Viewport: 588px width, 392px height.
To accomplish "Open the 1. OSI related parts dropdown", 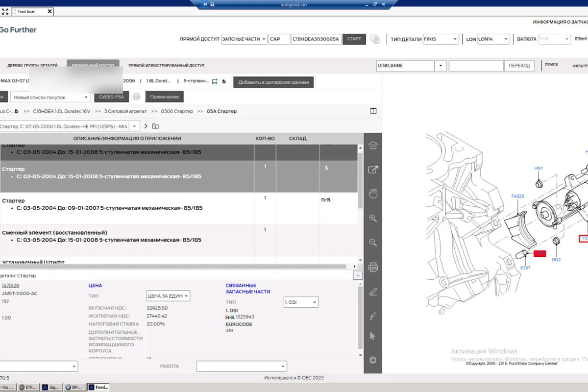I will pyautogui.click(x=301, y=302).
